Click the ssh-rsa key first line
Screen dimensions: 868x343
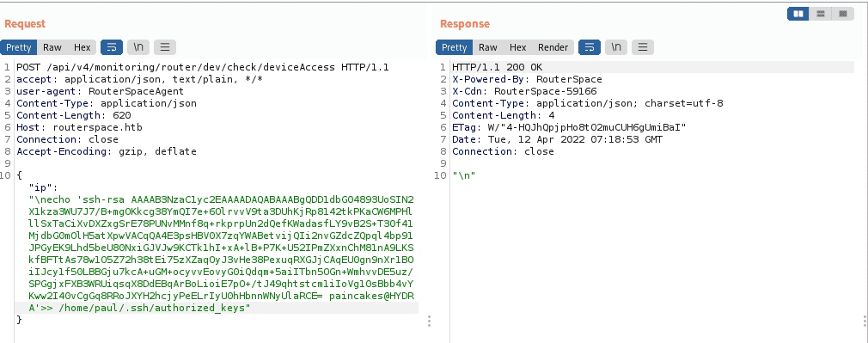coord(222,199)
